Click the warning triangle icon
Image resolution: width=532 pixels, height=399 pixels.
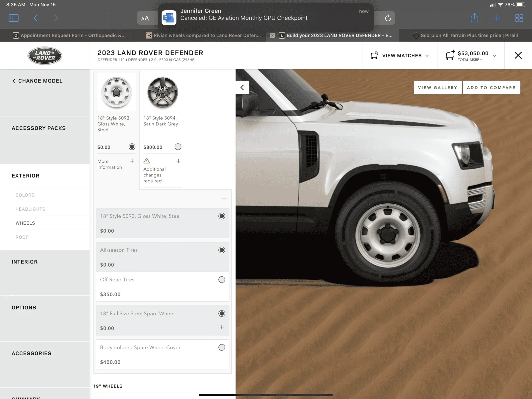146,161
